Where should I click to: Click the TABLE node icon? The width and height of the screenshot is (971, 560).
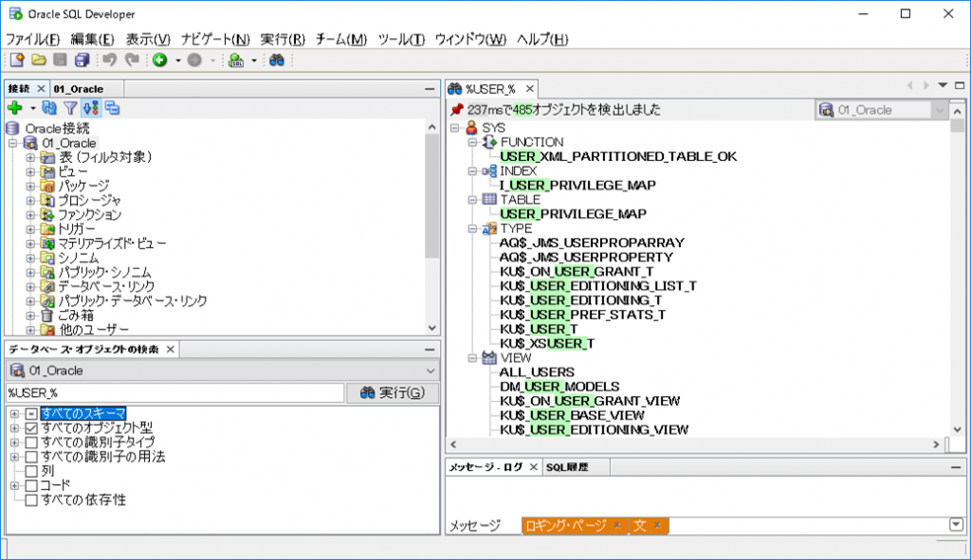tap(489, 199)
